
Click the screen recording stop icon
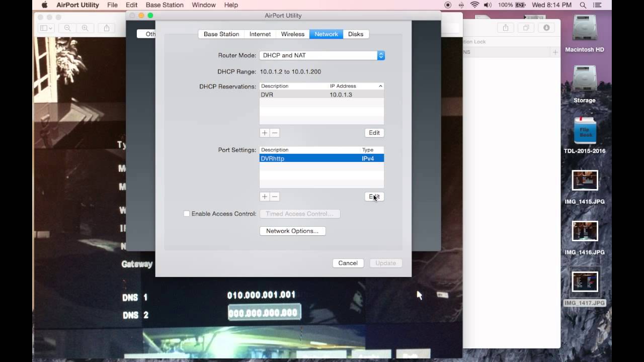[x=448, y=5]
